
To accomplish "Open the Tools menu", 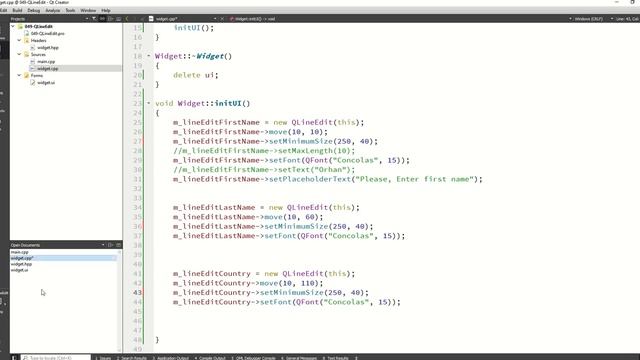I will (x=70, y=10).
